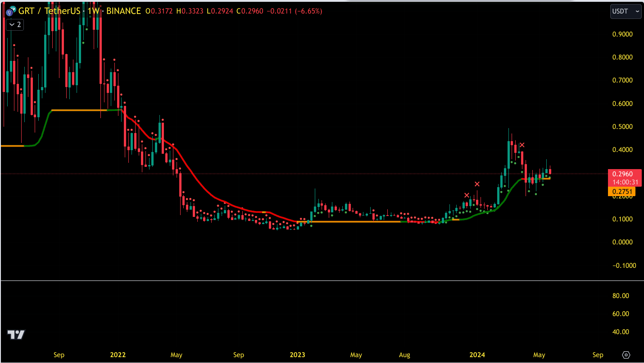Screen dimensions: 644x363
Task: Click the red X marker above the 2024 peak
Action: coord(522,145)
